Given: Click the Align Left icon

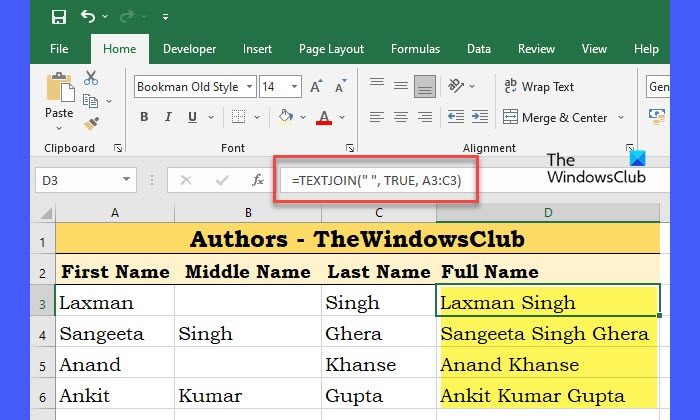Looking at the screenshot, I should coord(377,117).
